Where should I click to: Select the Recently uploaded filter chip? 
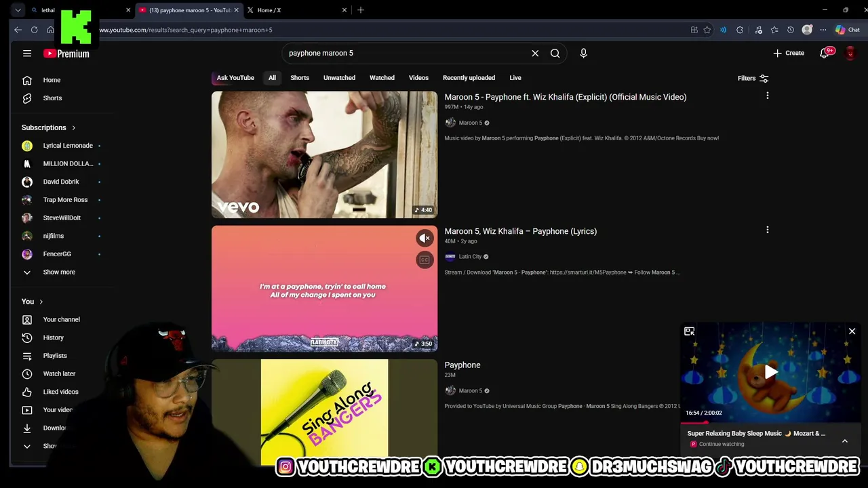469,78
